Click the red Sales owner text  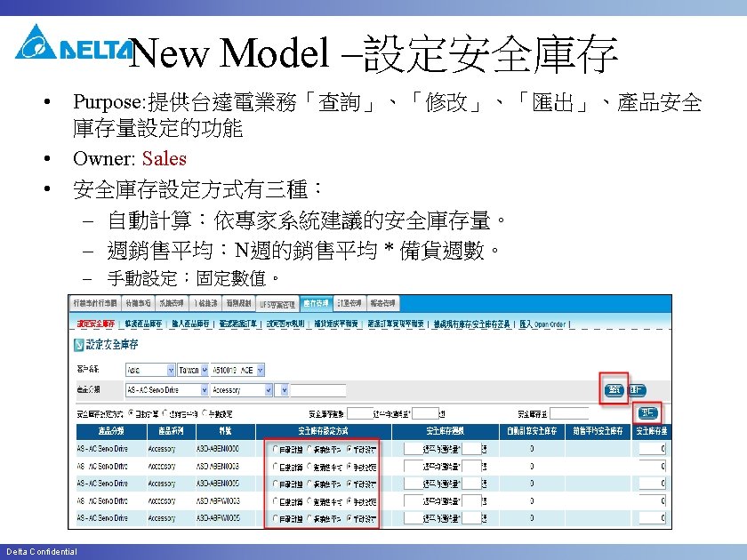point(165,158)
